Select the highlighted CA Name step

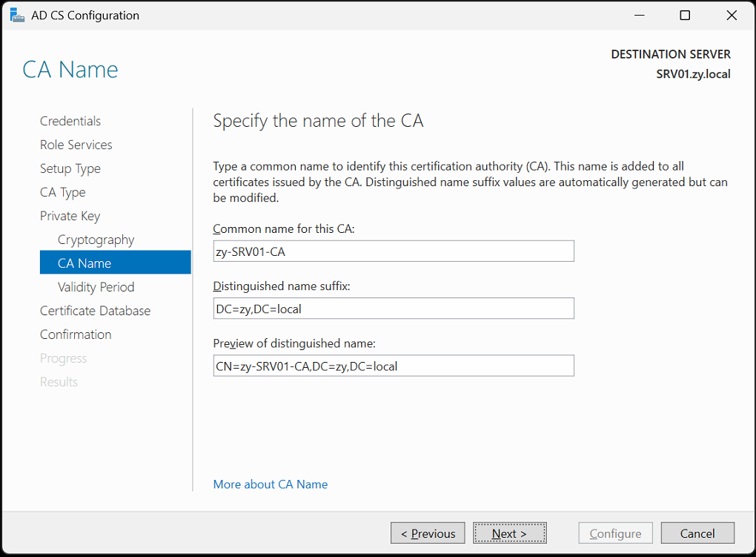[x=115, y=262]
